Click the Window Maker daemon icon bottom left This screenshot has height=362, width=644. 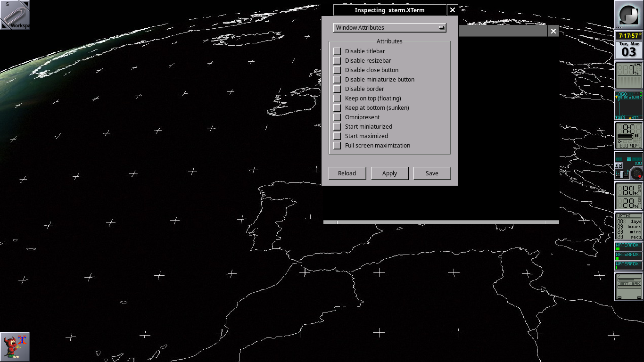pyautogui.click(x=16, y=346)
